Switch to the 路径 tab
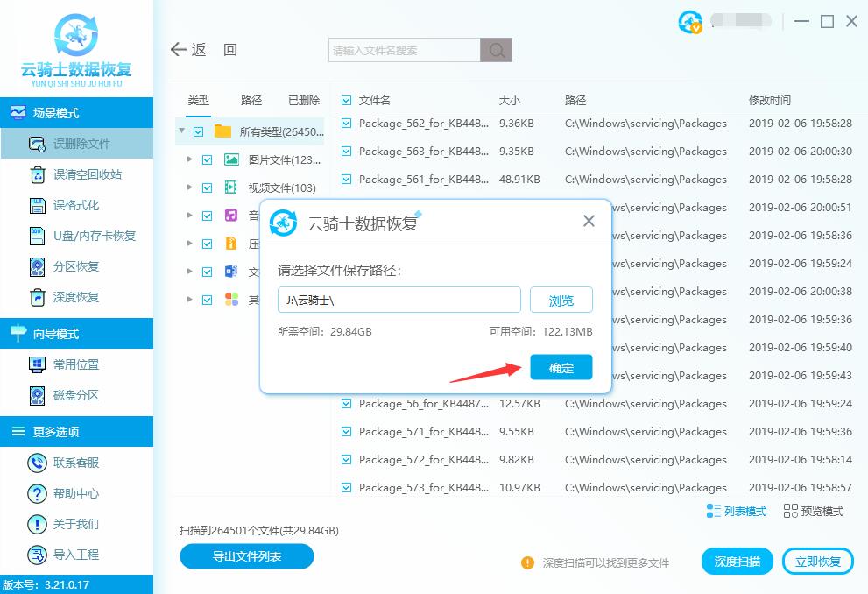Screen dimensions: 868x594 [x=251, y=100]
